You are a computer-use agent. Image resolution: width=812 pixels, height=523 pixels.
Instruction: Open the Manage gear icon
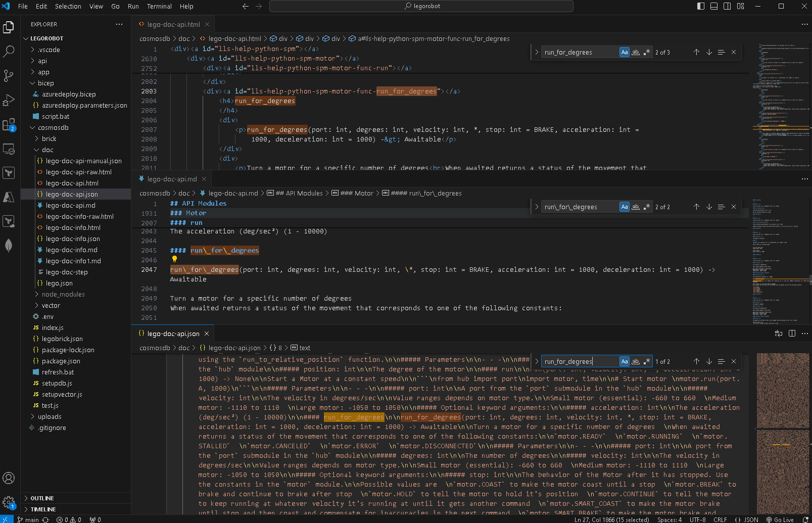point(9,502)
